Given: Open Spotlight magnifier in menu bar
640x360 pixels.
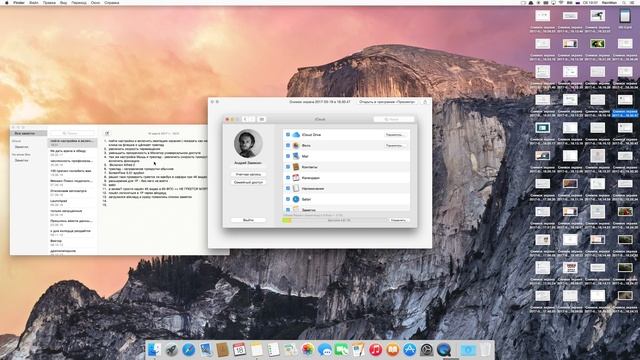Looking at the screenshot, I should (624, 2).
